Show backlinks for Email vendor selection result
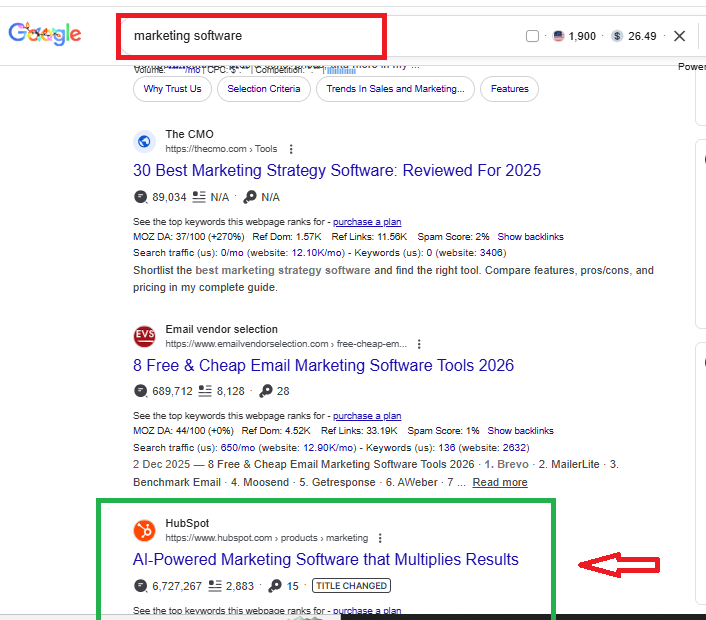The height and width of the screenshot is (620, 706). [x=520, y=431]
